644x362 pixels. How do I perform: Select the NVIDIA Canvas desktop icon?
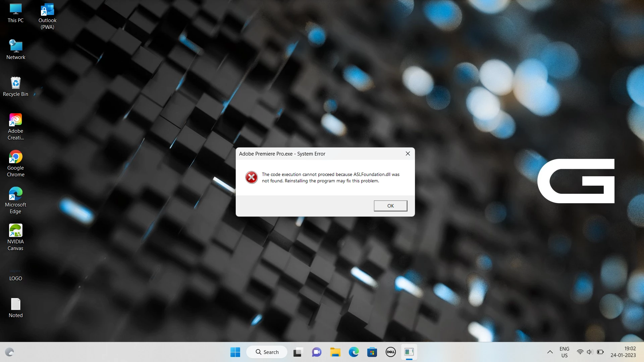15,231
